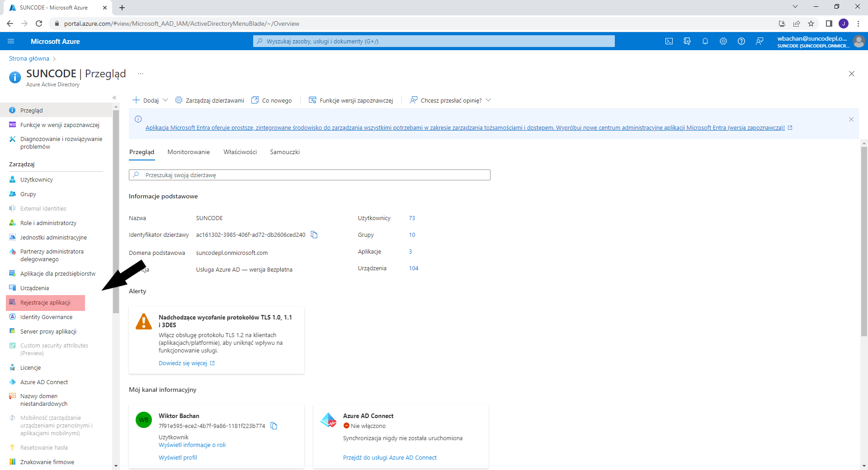868x470 pixels.
Task: Switch to the Samouczki tab
Action: click(285, 152)
